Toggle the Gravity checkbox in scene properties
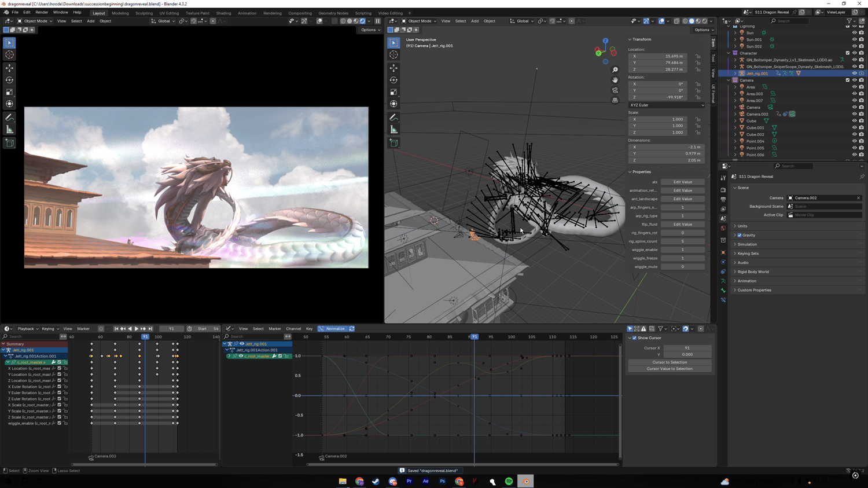Viewport: 868px width, 488px height. [x=740, y=235]
